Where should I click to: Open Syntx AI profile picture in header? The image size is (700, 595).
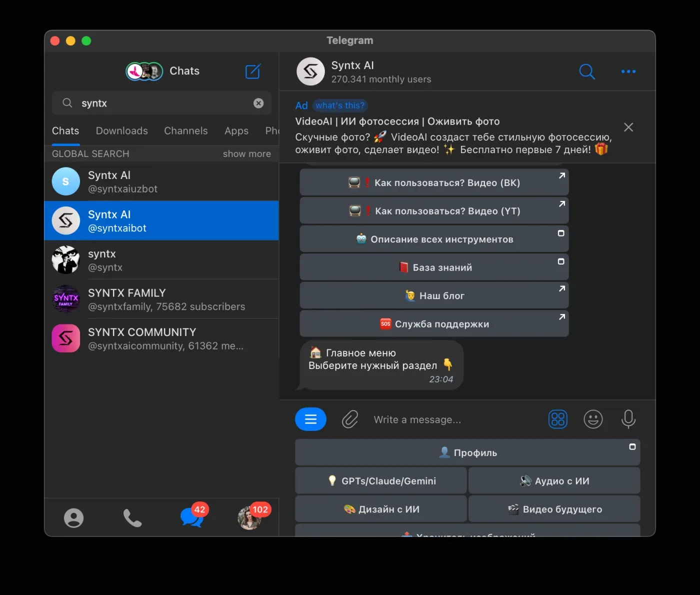[x=310, y=71]
